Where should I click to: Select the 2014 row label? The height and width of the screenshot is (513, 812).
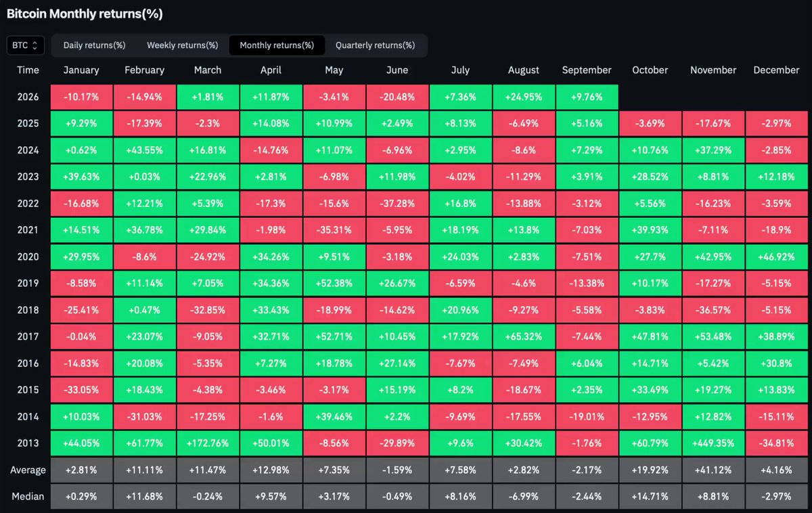(28, 417)
